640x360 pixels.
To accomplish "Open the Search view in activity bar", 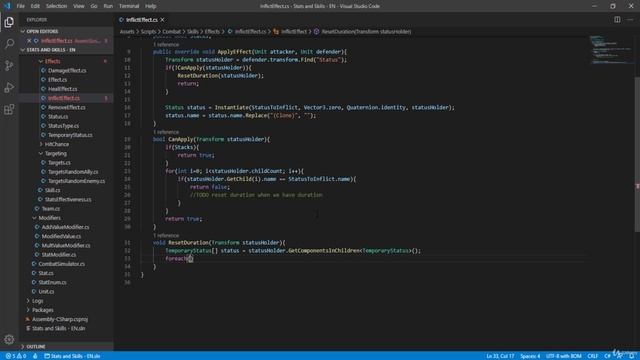I will pyautogui.click(x=9, y=44).
